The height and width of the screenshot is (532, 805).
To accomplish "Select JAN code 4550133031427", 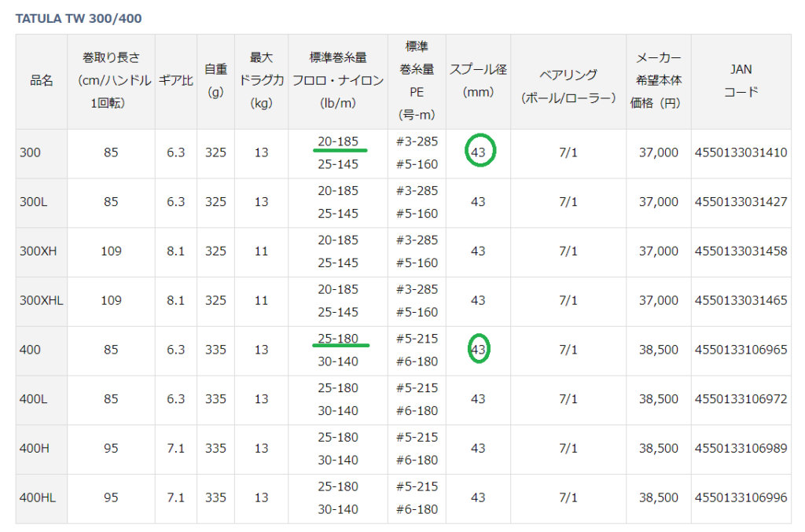I will [741, 202].
